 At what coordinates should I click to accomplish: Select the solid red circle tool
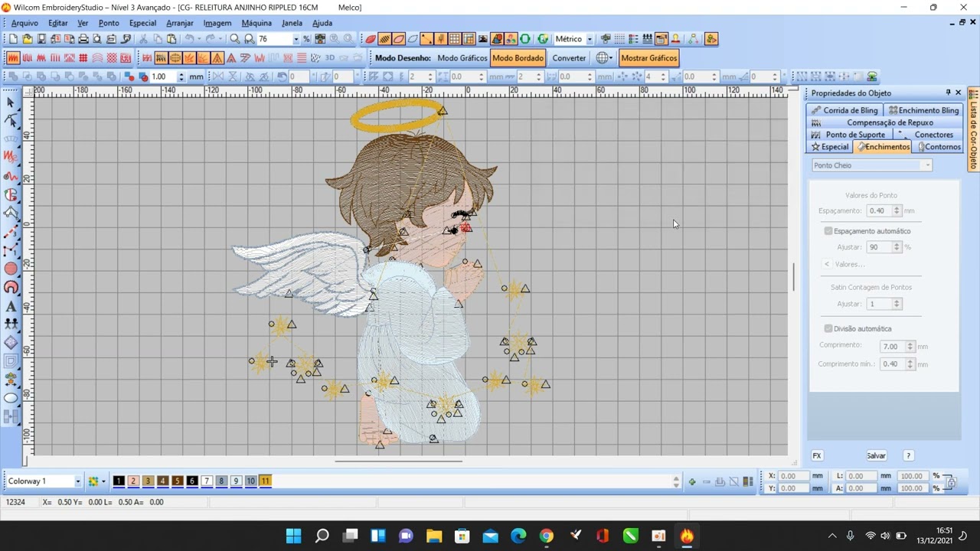point(11,269)
